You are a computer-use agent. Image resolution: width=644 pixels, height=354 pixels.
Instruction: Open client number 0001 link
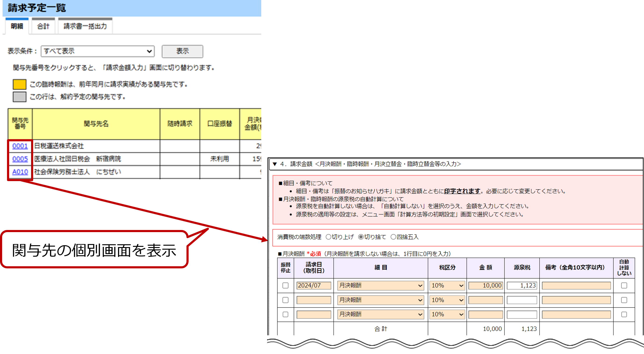[x=20, y=146]
